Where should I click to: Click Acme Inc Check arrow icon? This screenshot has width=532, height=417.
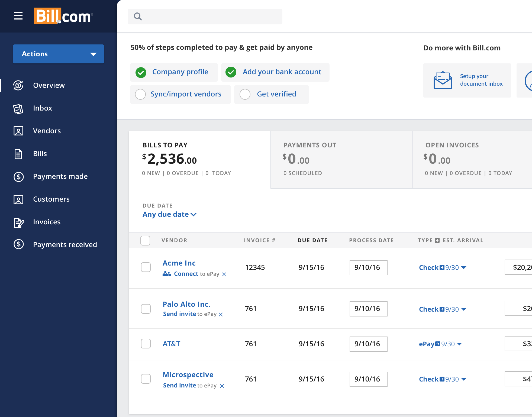click(x=442, y=267)
